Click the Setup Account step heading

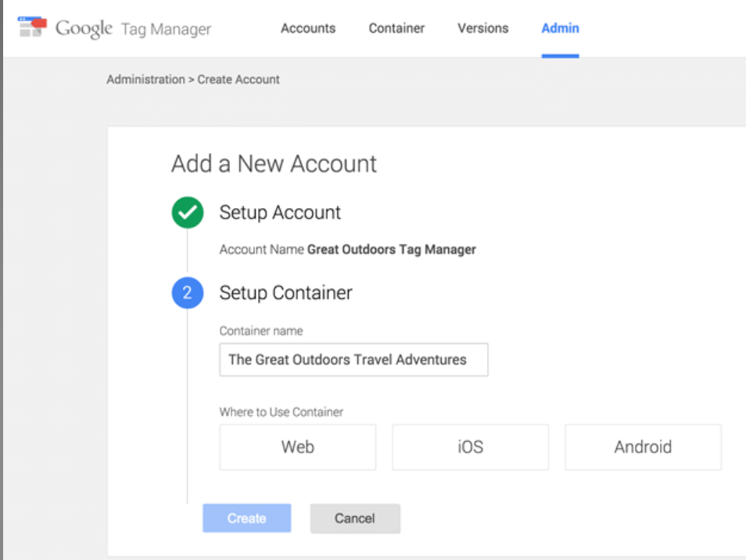(280, 213)
